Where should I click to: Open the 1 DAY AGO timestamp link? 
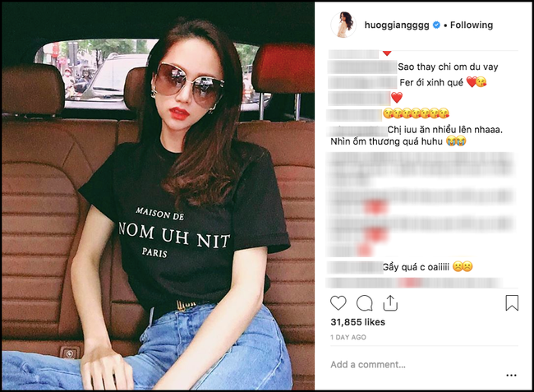[348, 338]
